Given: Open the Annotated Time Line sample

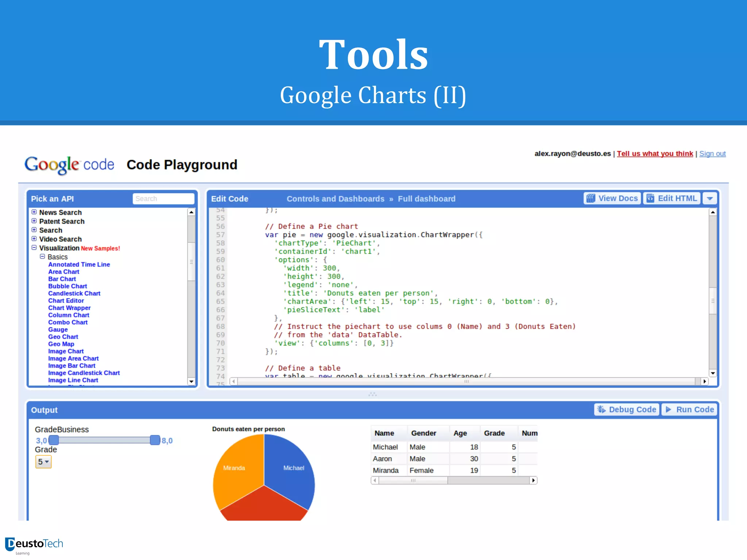Looking at the screenshot, I should point(79,264).
